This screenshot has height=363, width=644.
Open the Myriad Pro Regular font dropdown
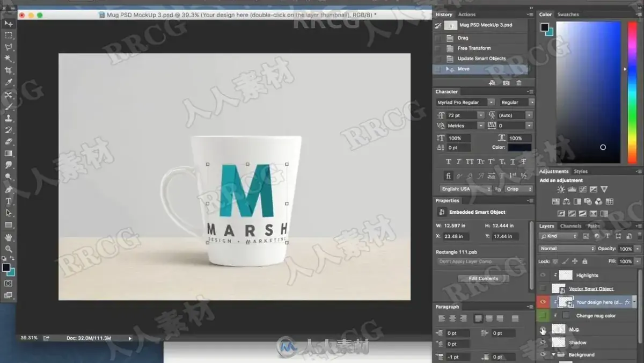pos(491,102)
